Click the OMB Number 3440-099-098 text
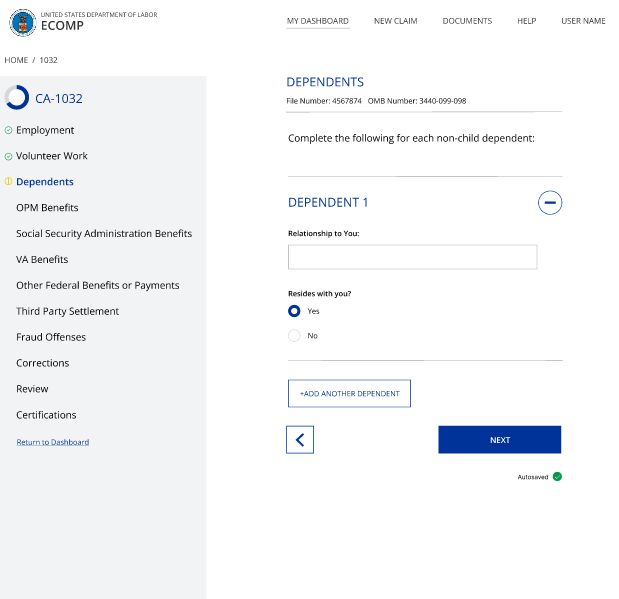 click(417, 101)
